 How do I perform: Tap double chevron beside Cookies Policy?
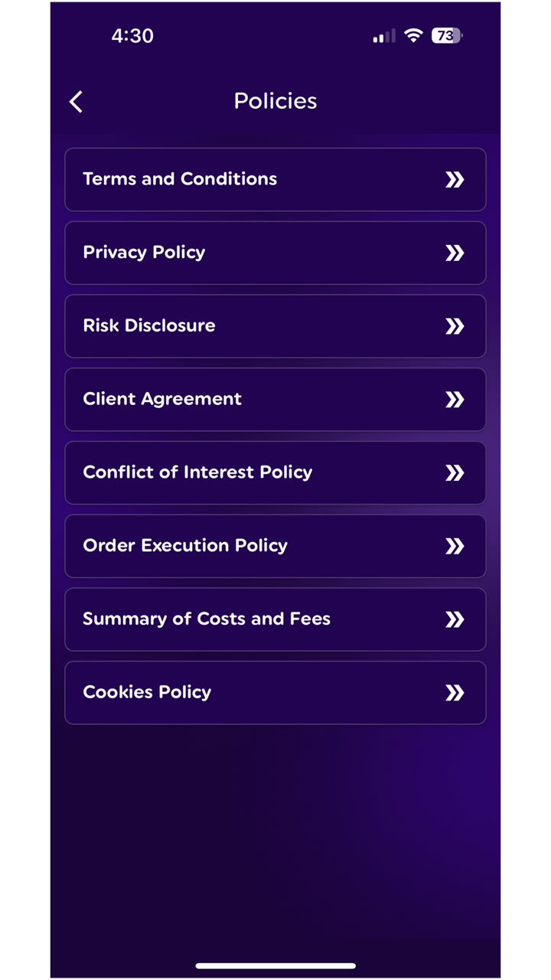(x=455, y=693)
